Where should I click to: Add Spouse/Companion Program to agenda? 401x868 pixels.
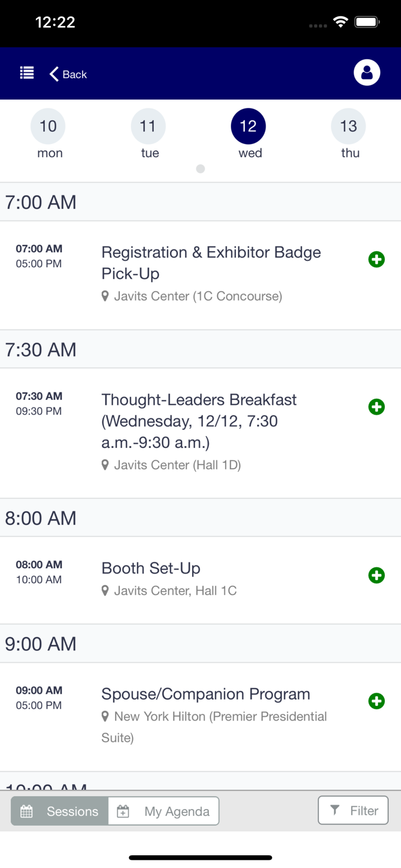point(377,701)
